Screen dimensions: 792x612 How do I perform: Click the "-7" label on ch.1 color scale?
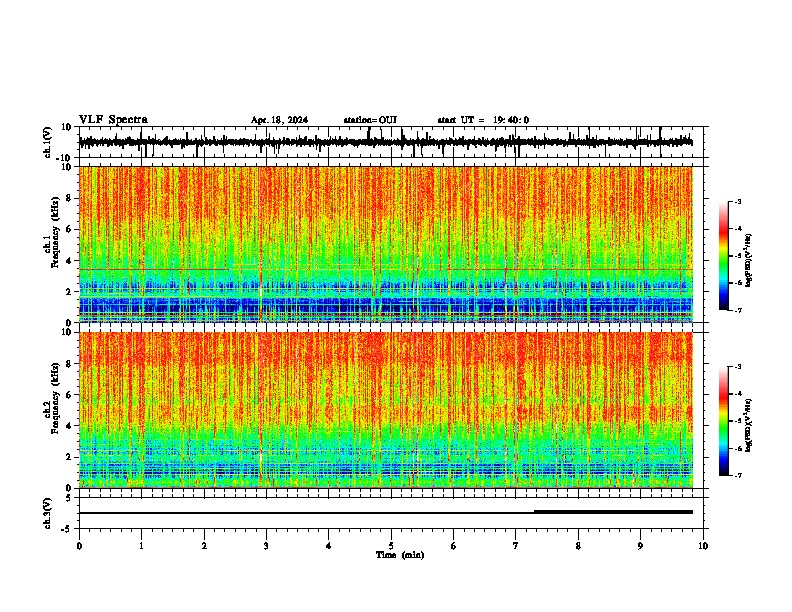click(x=738, y=310)
